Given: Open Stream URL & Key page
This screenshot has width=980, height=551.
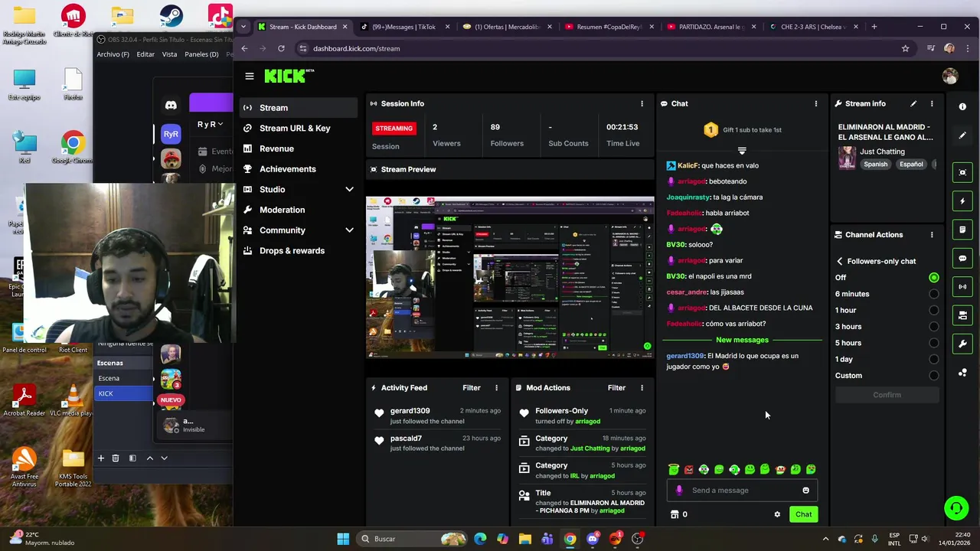Looking at the screenshot, I should (x=298, y=128).
